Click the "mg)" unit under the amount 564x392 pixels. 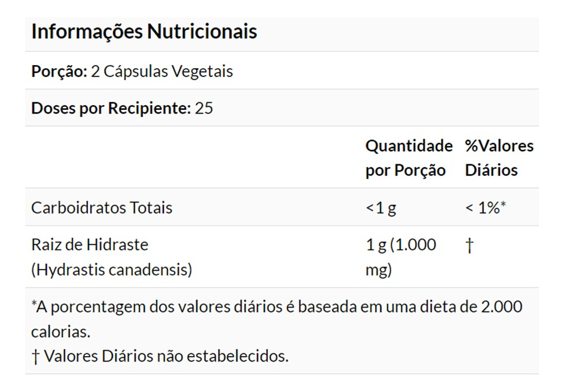tap(378, 269)
